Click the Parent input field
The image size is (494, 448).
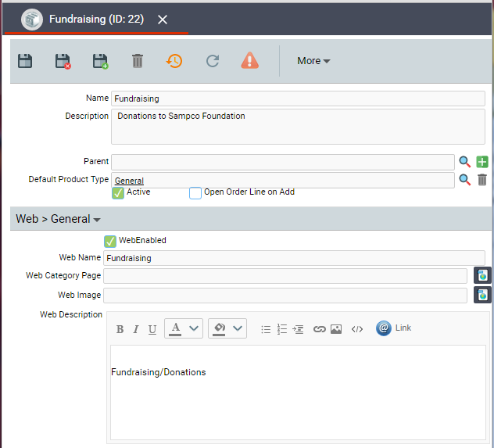pyautogui.click(x=283, y=162)
